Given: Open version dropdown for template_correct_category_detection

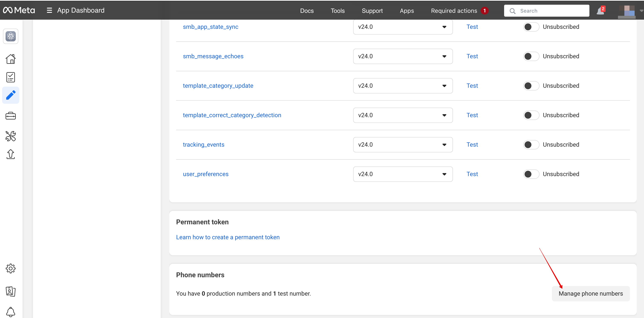Looking at the screenshot, I should point(403,115).
